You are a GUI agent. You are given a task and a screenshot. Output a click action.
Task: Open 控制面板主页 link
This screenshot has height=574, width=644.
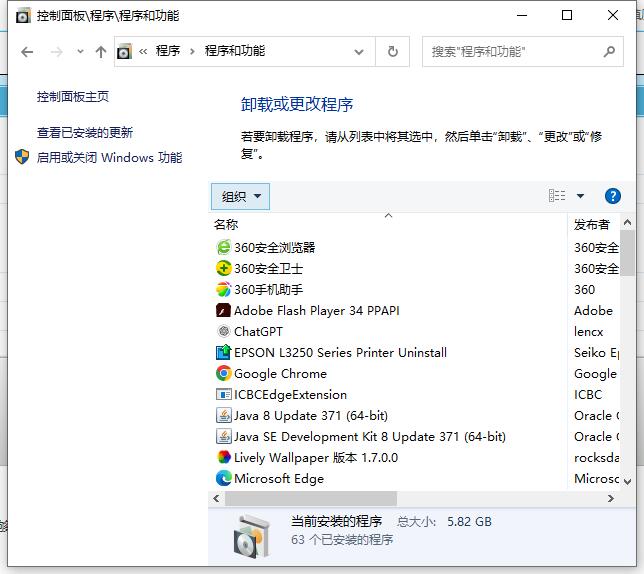click(73, 96)
